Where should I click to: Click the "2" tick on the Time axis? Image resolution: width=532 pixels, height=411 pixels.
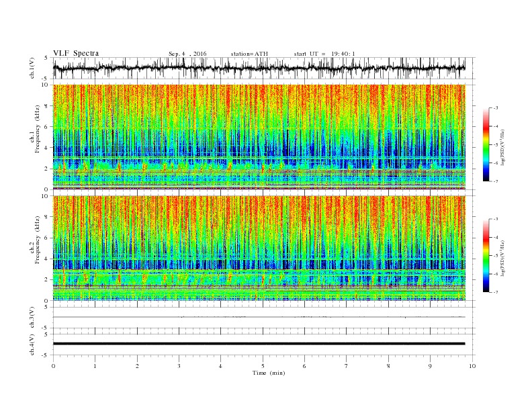tap(137, 366)
